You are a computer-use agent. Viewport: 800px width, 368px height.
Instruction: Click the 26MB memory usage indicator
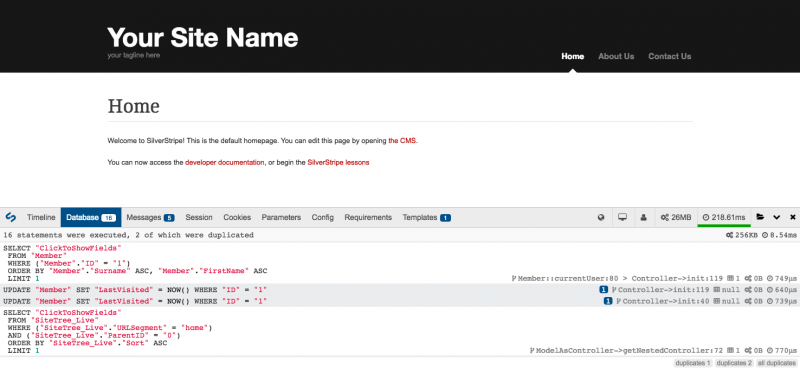tap(676, 217)
